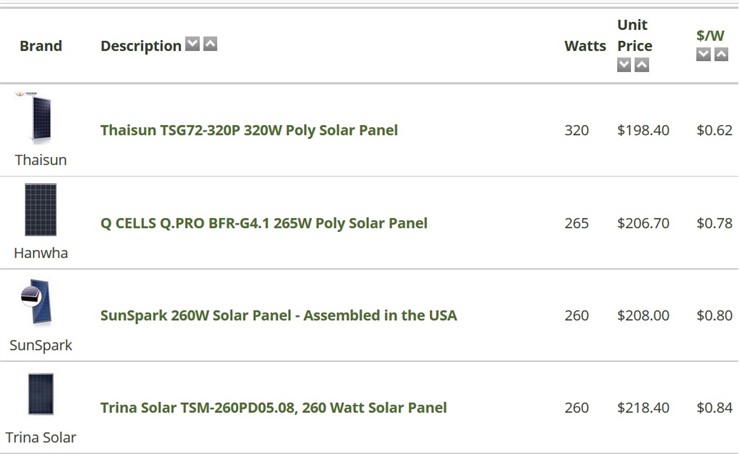This screenshot has height=454, width=739.
Task: Open Q CELLS Q.PRO BFR-G4.1 265W panel link
Action: (264, 223)
